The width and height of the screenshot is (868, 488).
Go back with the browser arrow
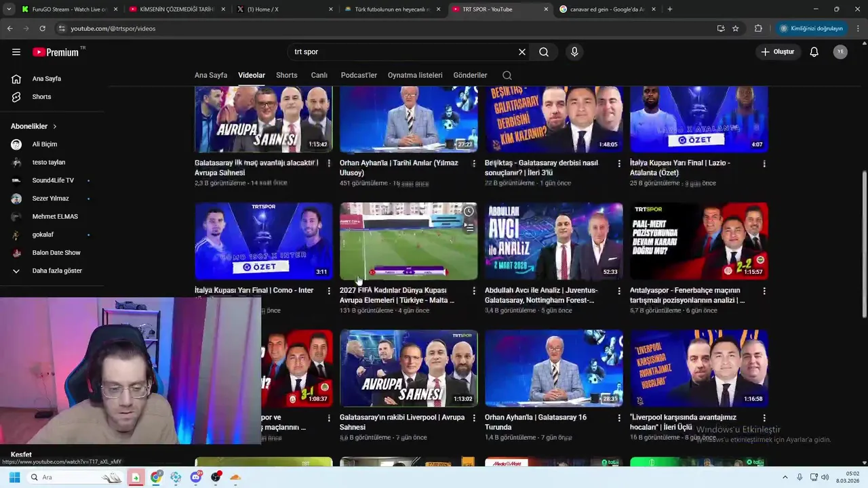[x=9, y=28]
